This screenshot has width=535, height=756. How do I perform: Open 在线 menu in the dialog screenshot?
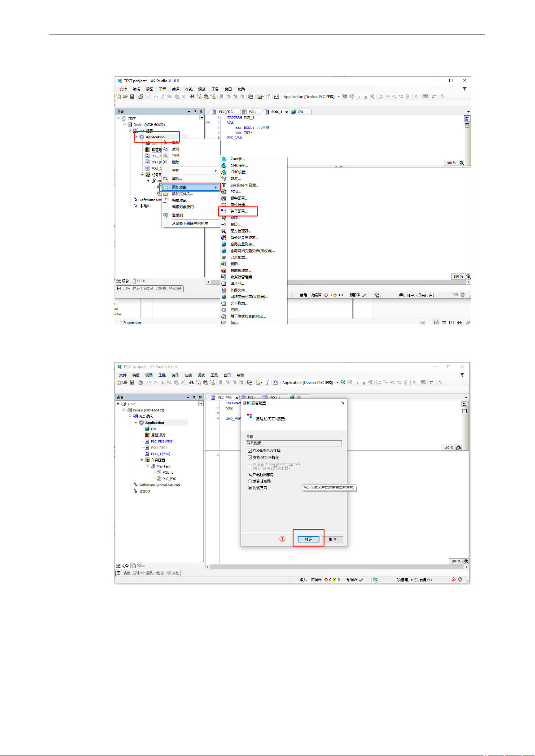(x=188, y=375)
